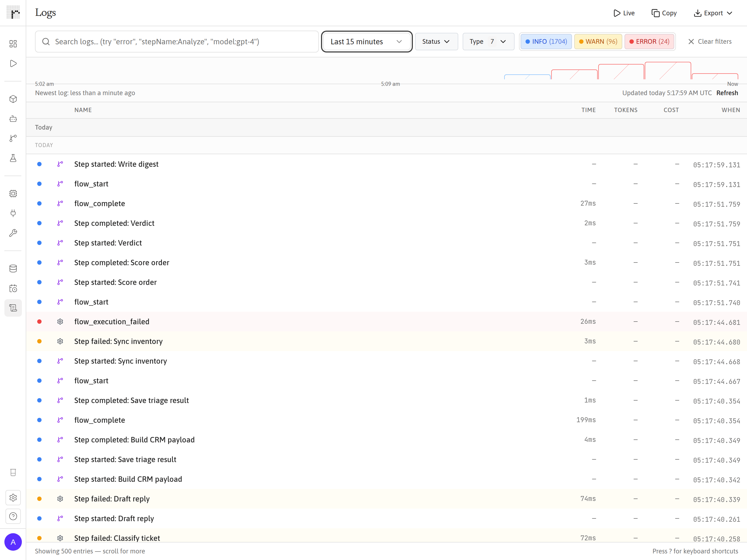Click the blue histogram bar in timeline
Viewport: 747px width, 560px height.
tap(527, 77)
